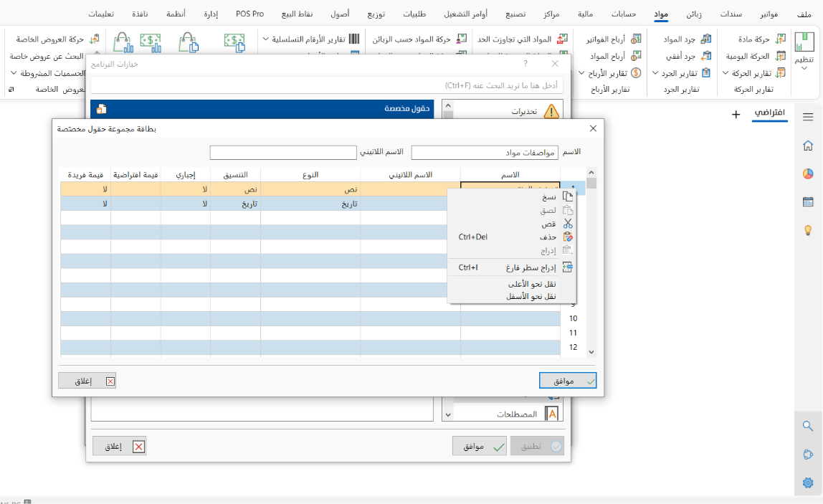Go to the Home icon in sidebar
Image resolution: width=823 pixels, height=504 pixels.
pyautogui.click(x=808, y=146)
